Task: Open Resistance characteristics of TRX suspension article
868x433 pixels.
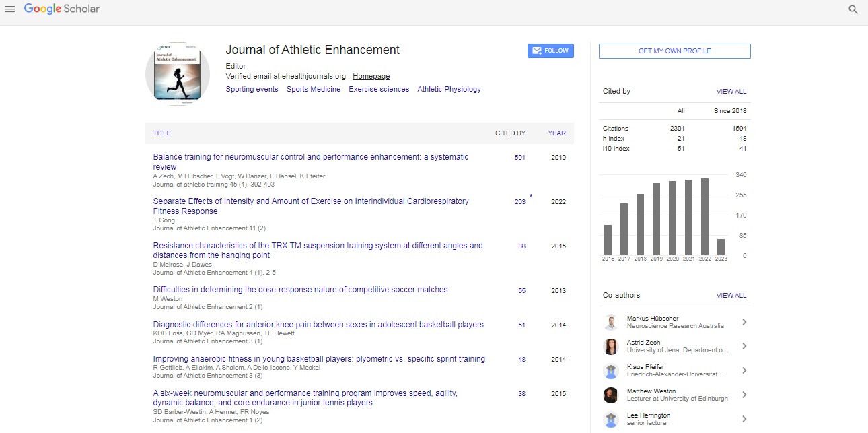Action: tap(318, 251)
